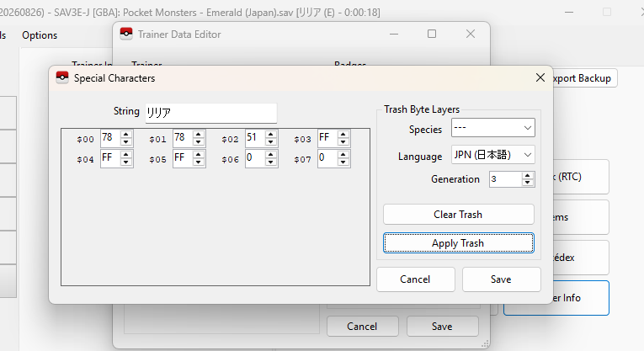Save the Special Characters changes

click(x=501, y=279)
